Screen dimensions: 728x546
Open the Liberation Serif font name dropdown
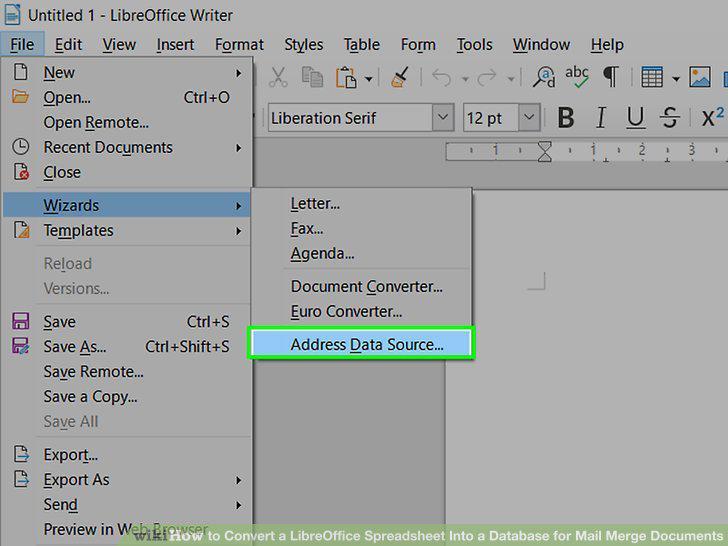pos(443,117)
